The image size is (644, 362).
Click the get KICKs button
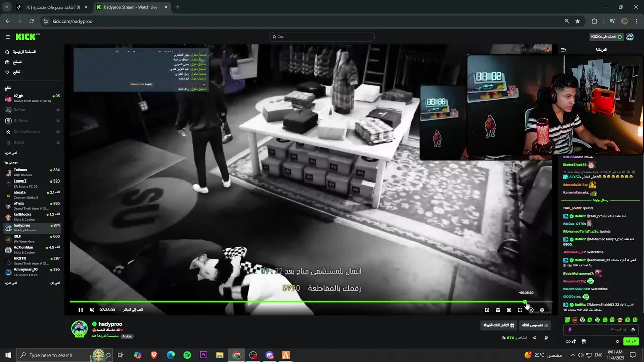tap(606, 37)
